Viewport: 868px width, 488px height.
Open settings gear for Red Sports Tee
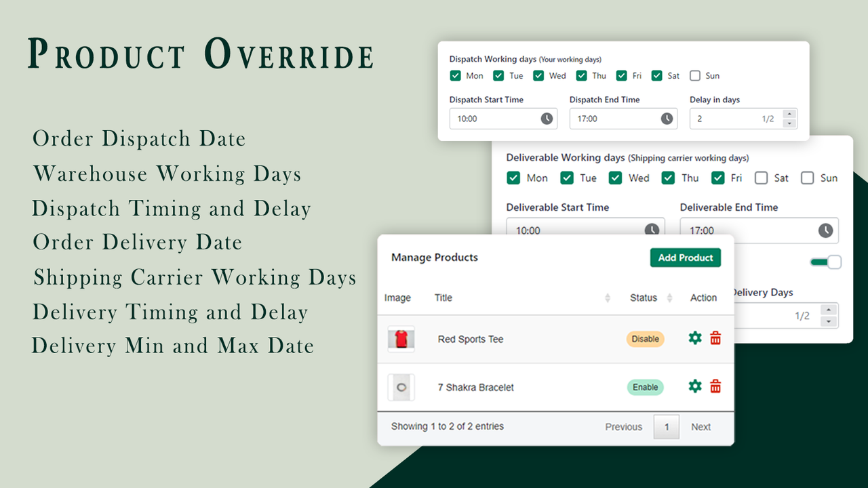point(694,338)
